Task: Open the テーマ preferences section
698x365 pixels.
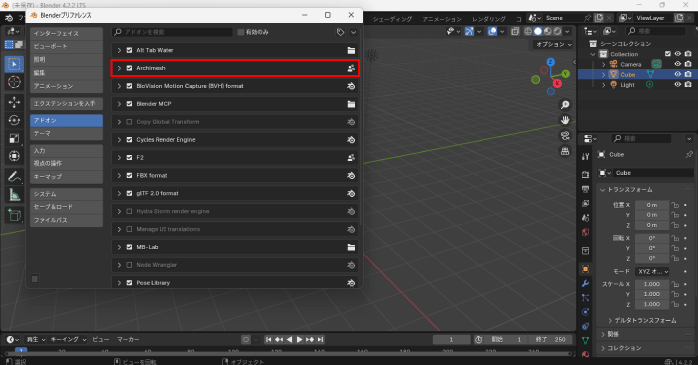Action: point(66,134)
